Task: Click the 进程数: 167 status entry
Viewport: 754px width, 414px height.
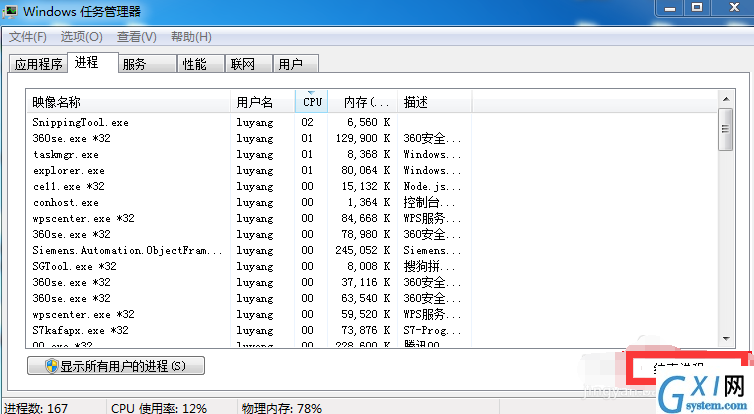Action: pos(37,408)
